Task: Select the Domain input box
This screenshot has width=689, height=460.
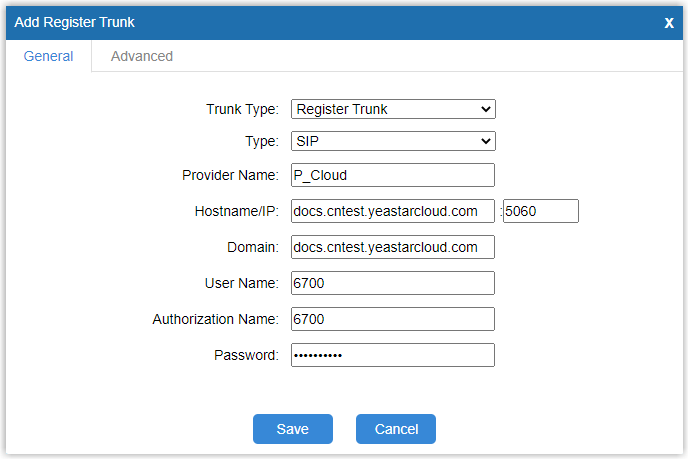Action: 393,247
